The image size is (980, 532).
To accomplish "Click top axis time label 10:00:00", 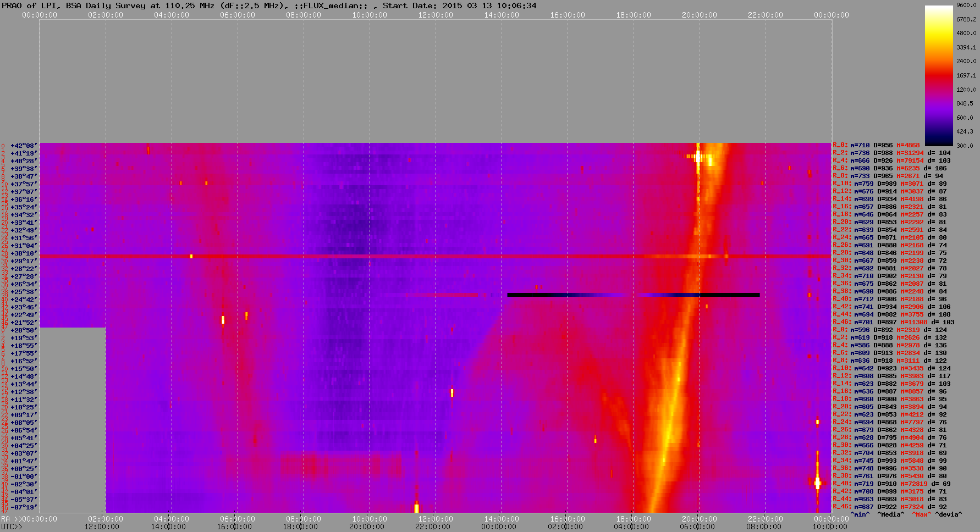I will 370,15.
